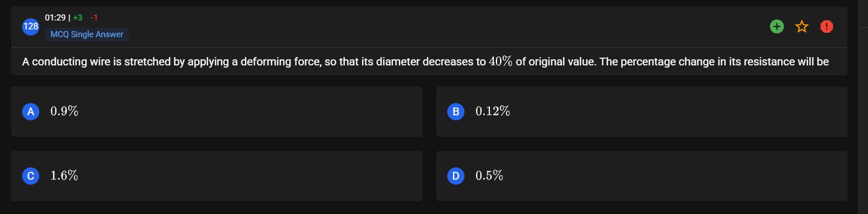Click the words 'deforming force' in the question
This screenshot has width=868, height=214.
(280, 62)
